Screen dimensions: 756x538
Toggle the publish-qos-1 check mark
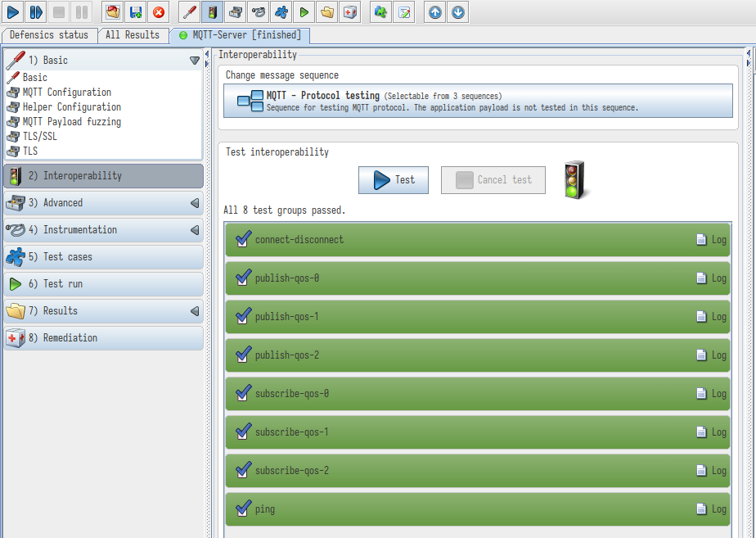[244, 315]
